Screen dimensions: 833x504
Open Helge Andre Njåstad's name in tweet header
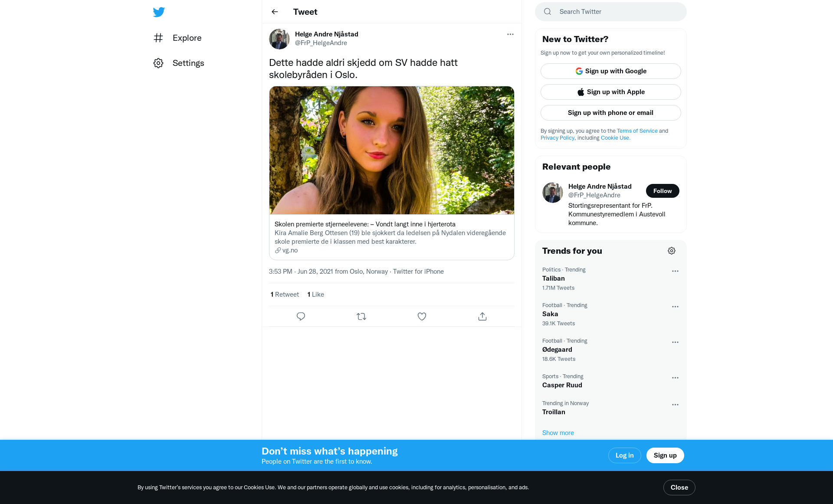pos(327,34)
